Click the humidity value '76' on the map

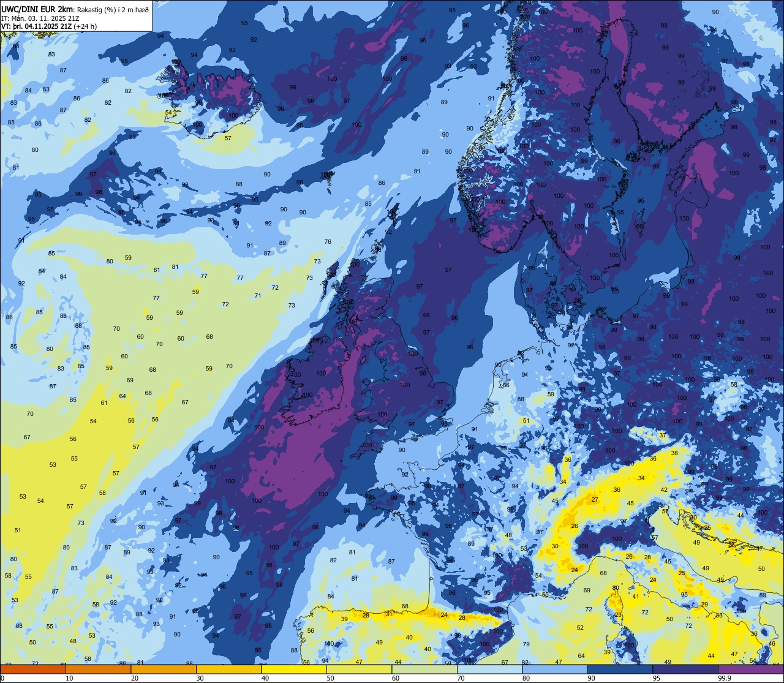[x=328, y=242]
